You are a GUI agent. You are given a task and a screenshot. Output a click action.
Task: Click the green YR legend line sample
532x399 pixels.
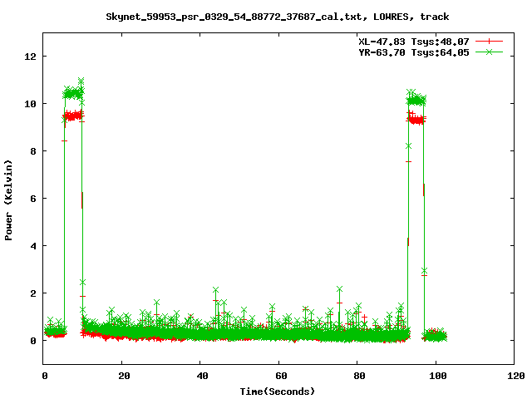(x=489, y=52)
